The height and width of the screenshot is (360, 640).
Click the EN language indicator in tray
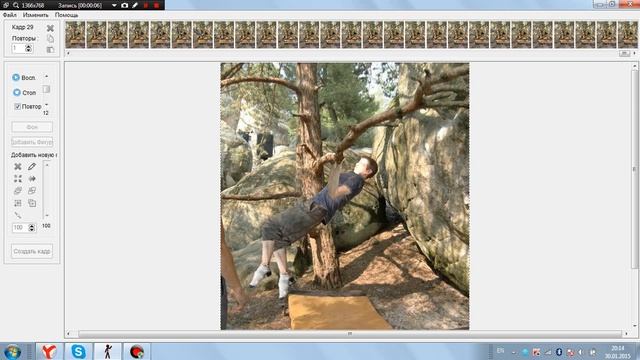coord(500,351)
